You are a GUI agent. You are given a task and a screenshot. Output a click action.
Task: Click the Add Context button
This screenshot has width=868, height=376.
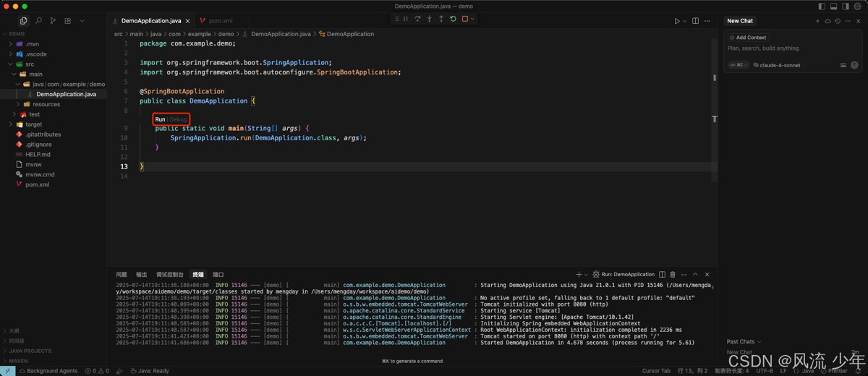tap(748, 38)
